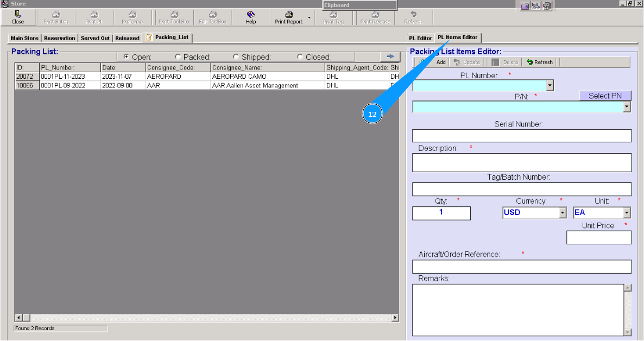The height and width of the screenshot is (341, 644).
Task: Select the Closed radio button
Action: coord(300,56)
